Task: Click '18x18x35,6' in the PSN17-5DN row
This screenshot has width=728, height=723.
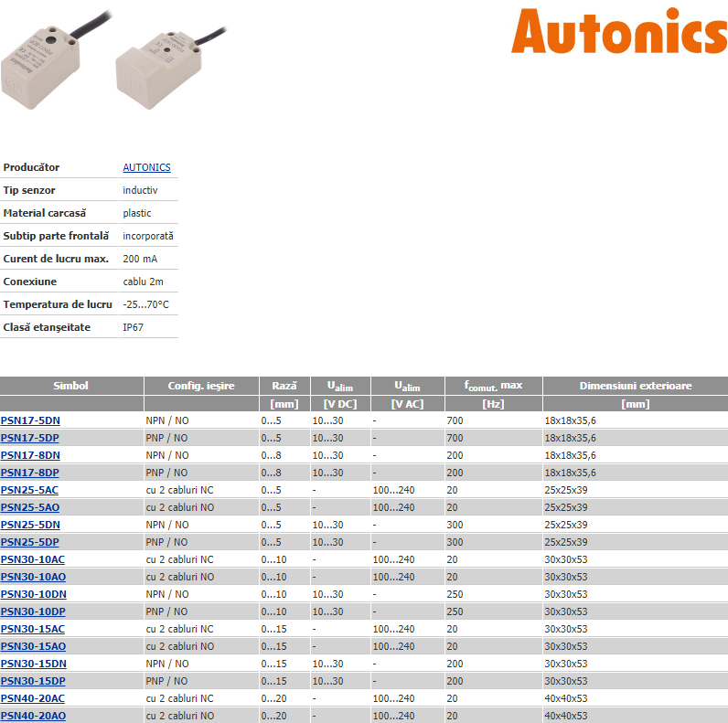Action: [x=570, y=420]
